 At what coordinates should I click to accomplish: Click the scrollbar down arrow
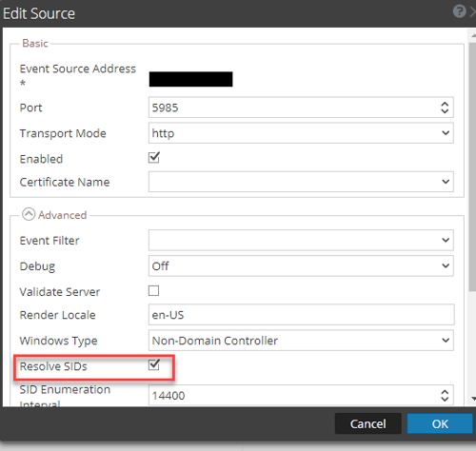click(x=473, y=399)
